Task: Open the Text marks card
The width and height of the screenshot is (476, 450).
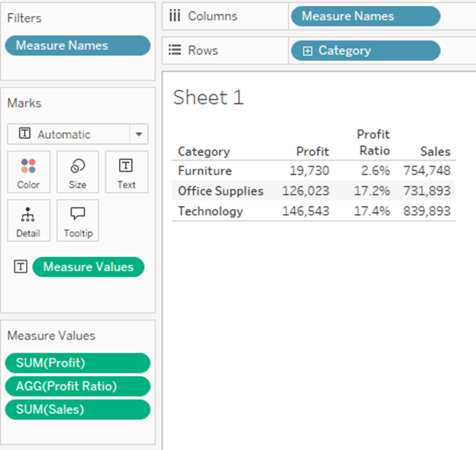Action: point(127,172)
